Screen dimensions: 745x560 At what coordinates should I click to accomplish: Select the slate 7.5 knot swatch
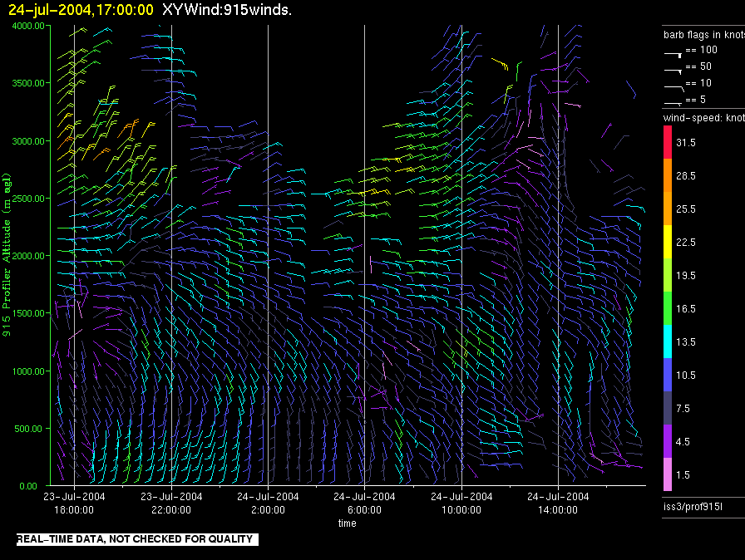tap(668, 408)
